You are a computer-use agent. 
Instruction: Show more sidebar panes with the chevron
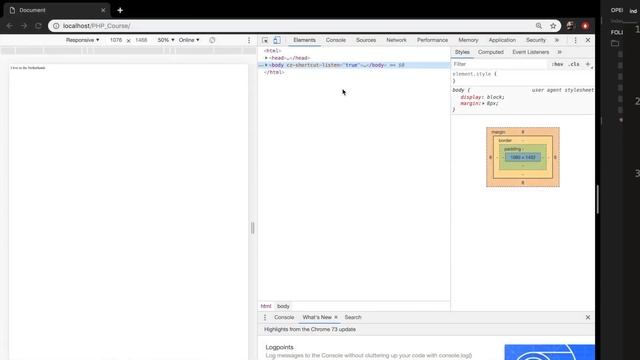click(x=560, y=52)
